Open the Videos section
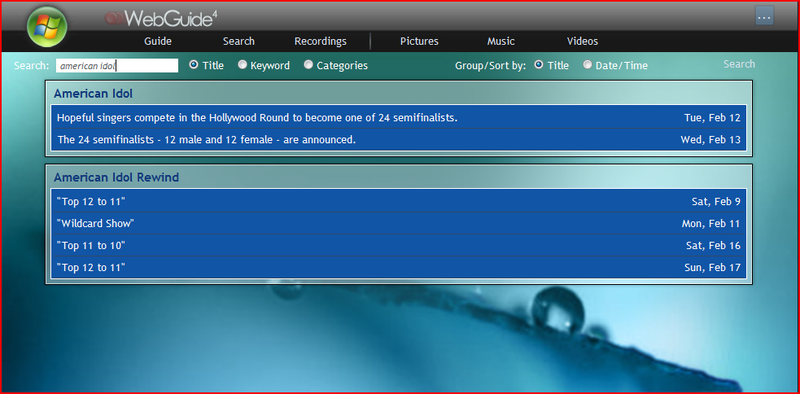Viewport: 800px width, 394px height. (x=582, y=41)
